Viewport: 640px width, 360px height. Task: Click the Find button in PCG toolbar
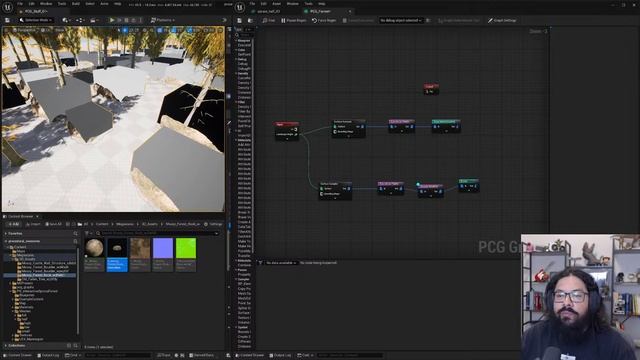tap(269, 20)
